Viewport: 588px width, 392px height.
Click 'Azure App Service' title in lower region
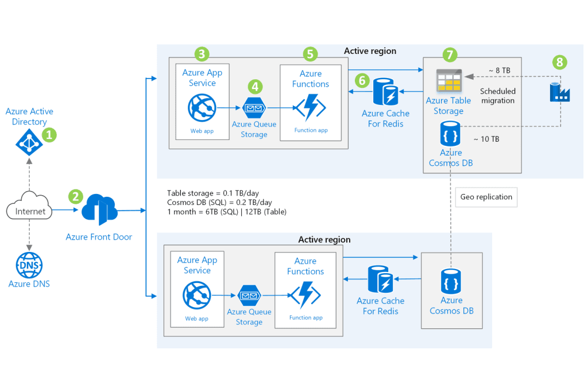coord(198,265)
